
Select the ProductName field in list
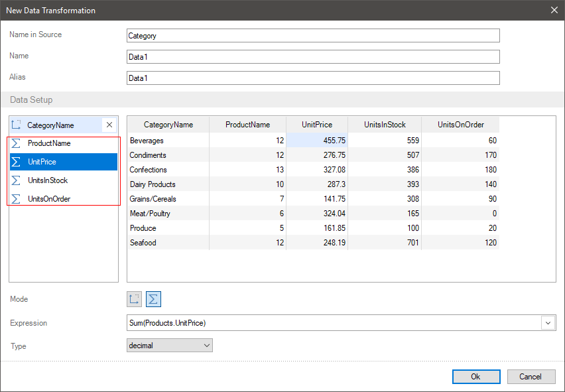tap(49, 143)
